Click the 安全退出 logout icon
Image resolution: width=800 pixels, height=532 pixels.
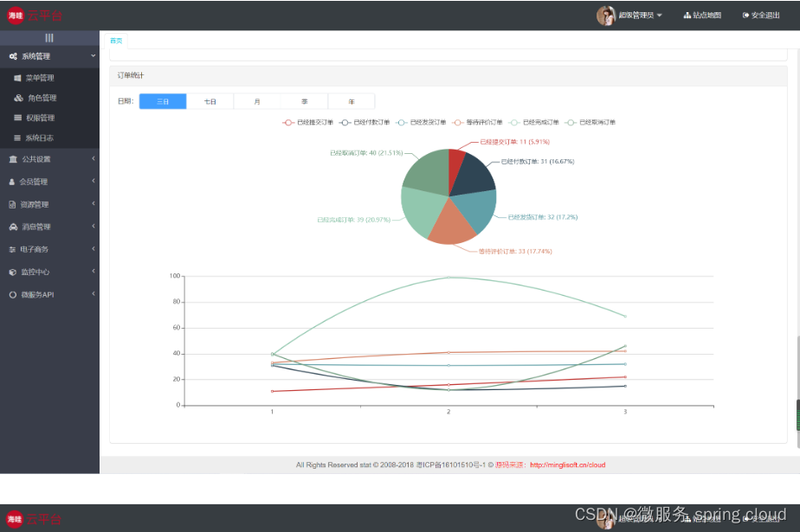745,16
